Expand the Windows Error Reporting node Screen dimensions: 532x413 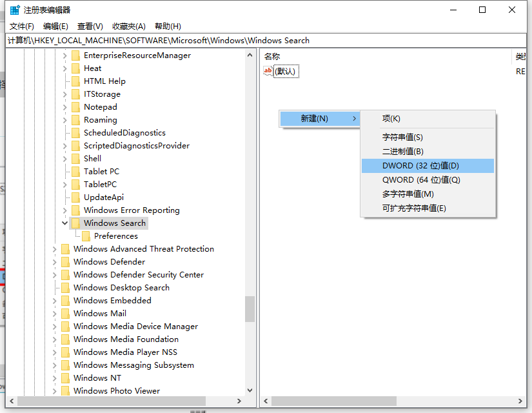click(64, 210)
